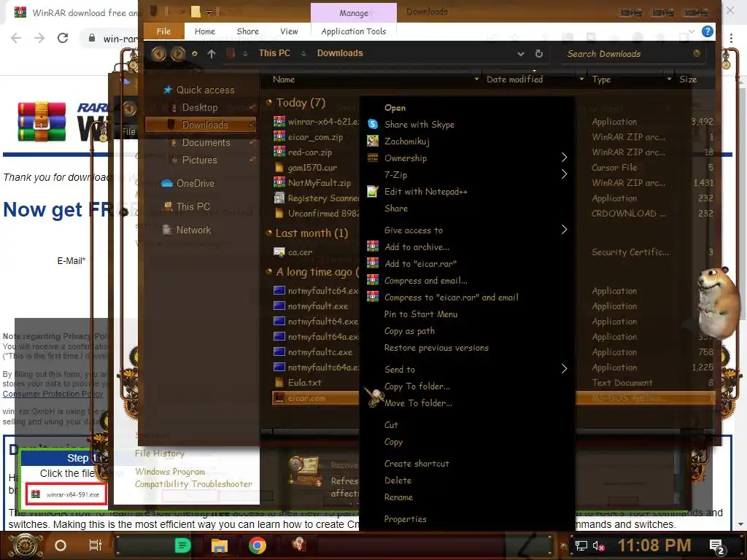Open the View ribbon tab
This screenshot has height=560, width=747.
(x=289, y=31)
